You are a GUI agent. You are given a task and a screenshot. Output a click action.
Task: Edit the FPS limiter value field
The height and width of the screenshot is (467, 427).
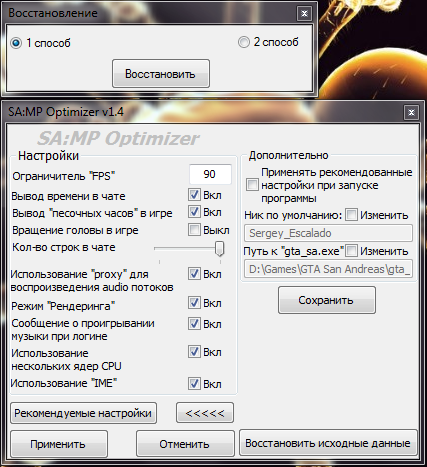[210, 174]
